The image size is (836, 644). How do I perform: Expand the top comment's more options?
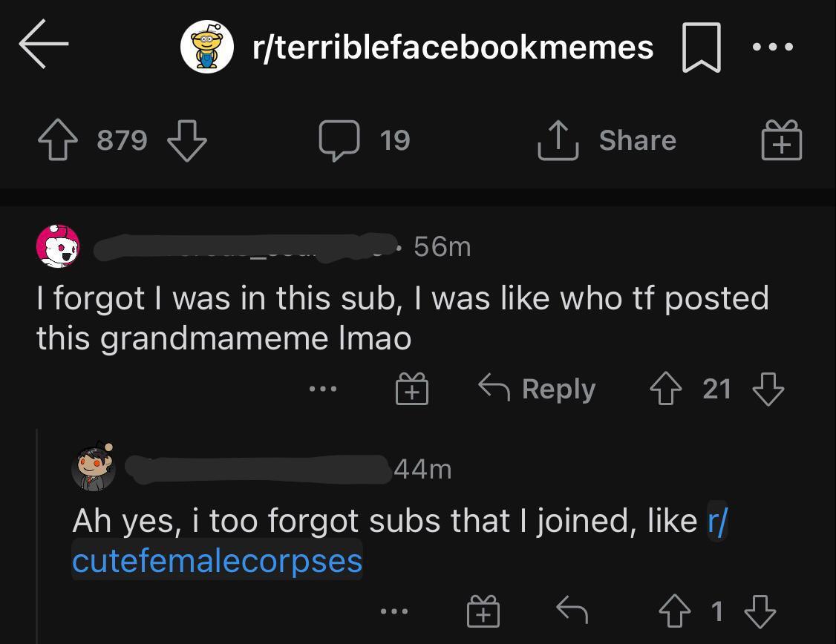(322, 387)
